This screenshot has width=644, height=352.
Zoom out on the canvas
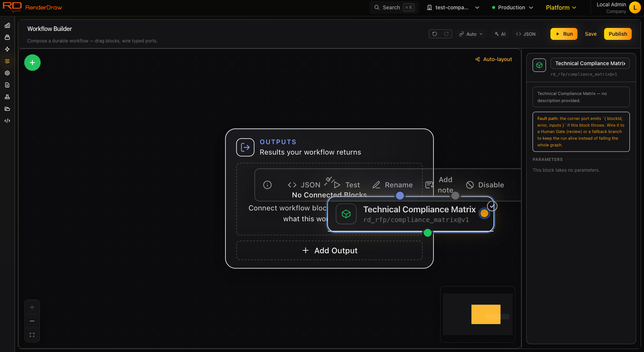point(32,321)
